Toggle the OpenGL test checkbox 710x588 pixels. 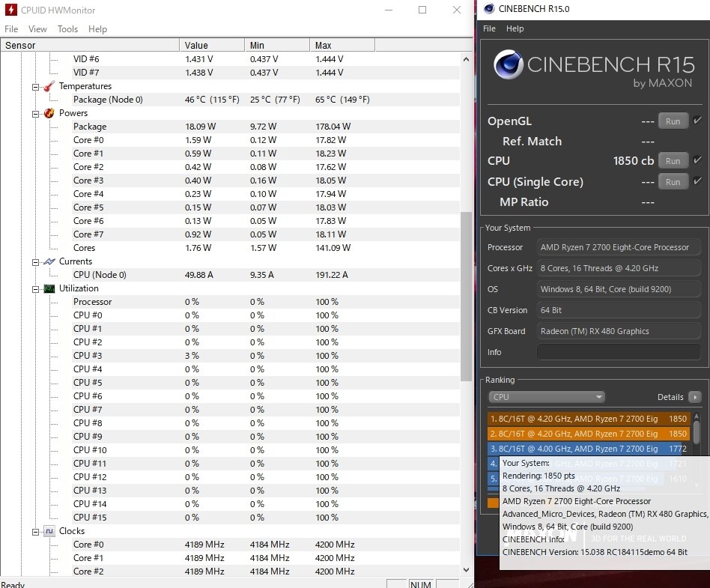(697, 120)
